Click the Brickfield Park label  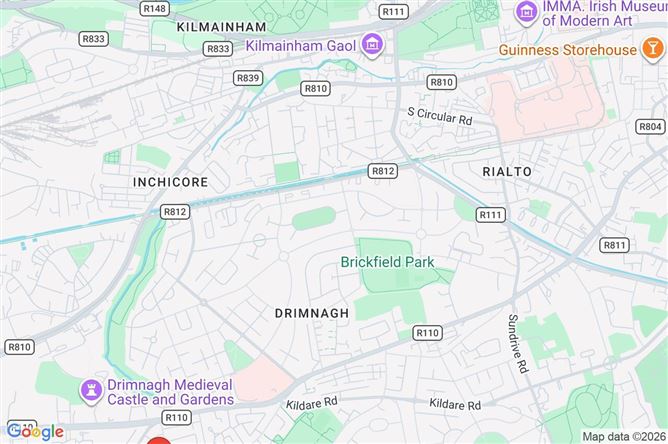388,262
